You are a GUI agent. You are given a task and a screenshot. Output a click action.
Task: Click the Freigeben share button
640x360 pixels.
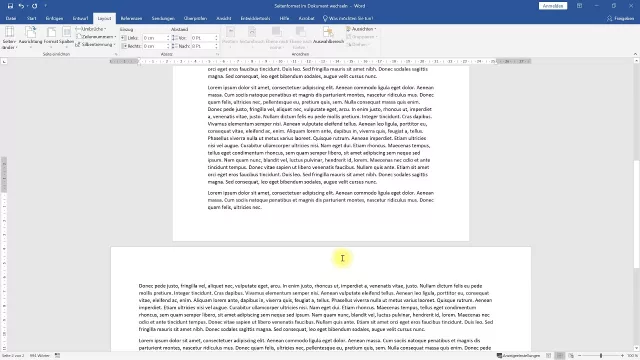click(x=620, y=18)
